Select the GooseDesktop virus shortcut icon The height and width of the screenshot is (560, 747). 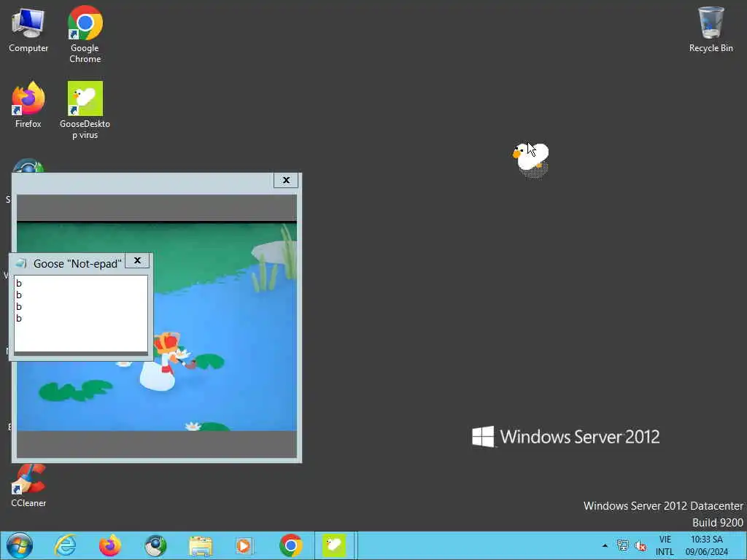(85, 110)
